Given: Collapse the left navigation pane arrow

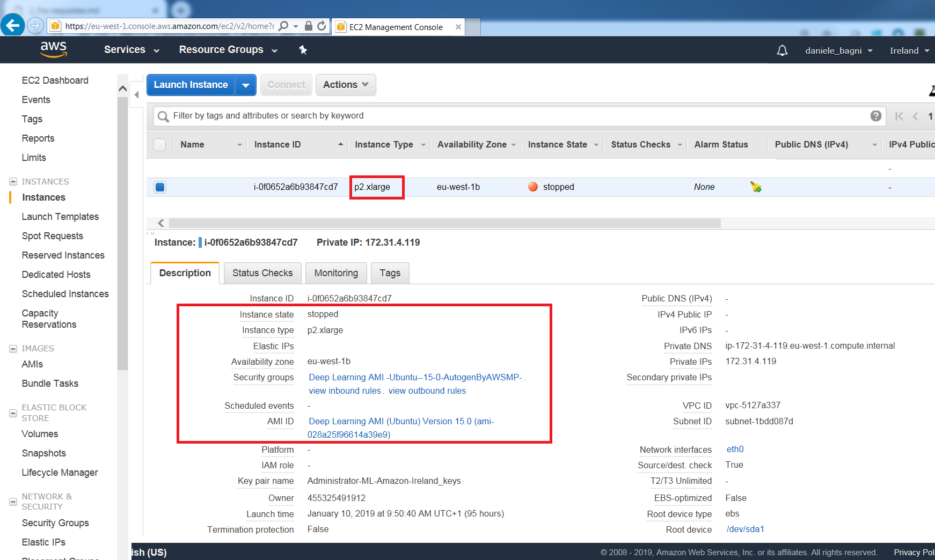Looking at the screenshot, I should tap(137, 94).
